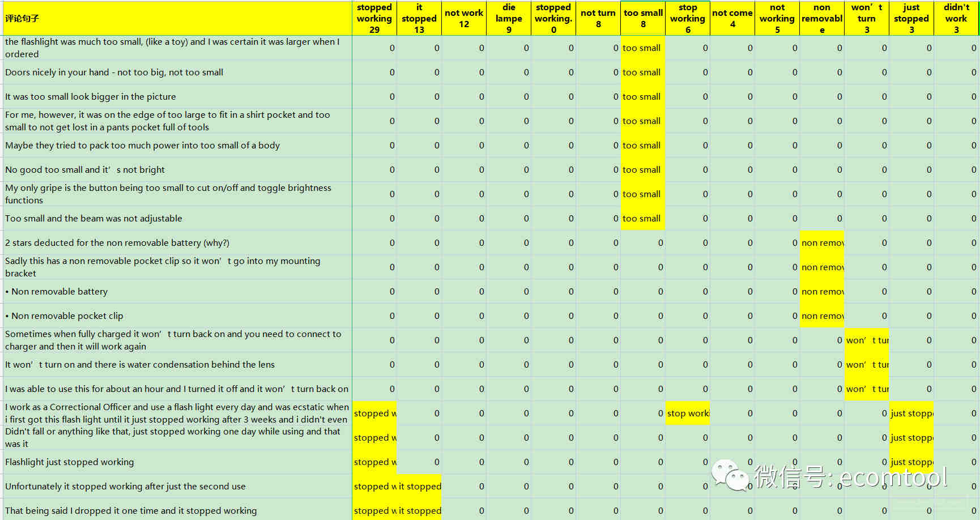Select the 'too small 8' column header

click(x=643, y=18)
